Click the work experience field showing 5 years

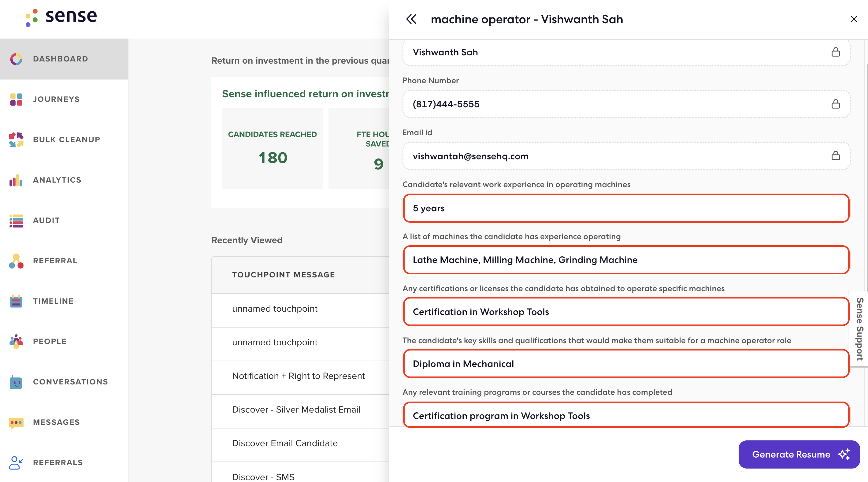pos(625,208)
